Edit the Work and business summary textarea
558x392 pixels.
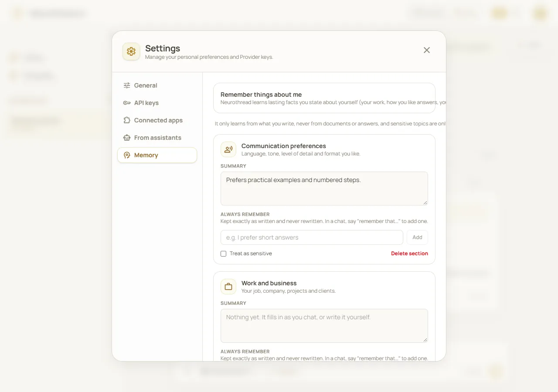[x=324, y=326]
